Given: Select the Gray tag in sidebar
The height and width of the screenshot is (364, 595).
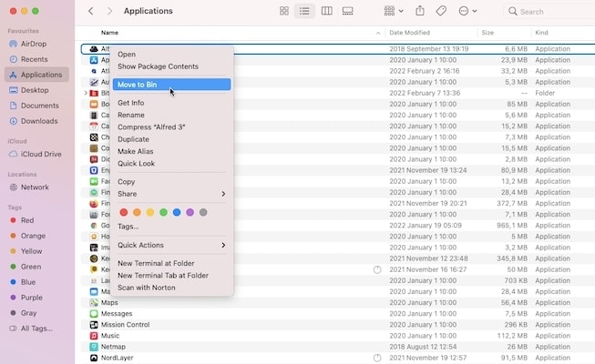Looking at the screenshot, I should click(x=37, y=313).
